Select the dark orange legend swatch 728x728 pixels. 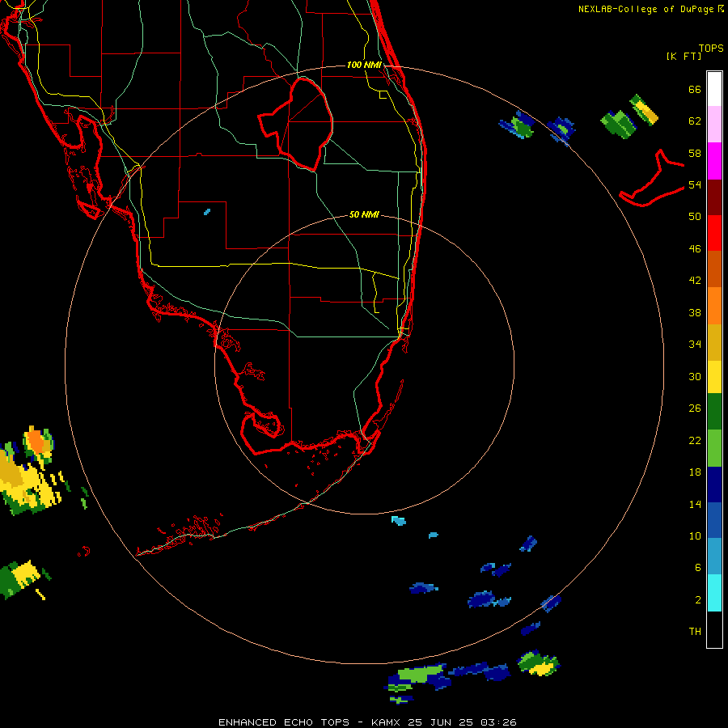click(714, 269)
